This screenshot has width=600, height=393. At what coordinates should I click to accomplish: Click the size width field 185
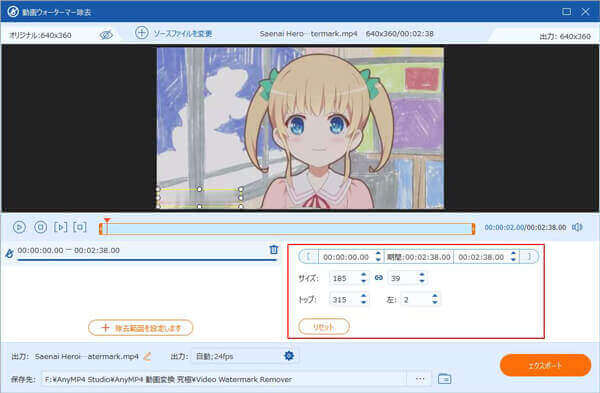(344, 278)
